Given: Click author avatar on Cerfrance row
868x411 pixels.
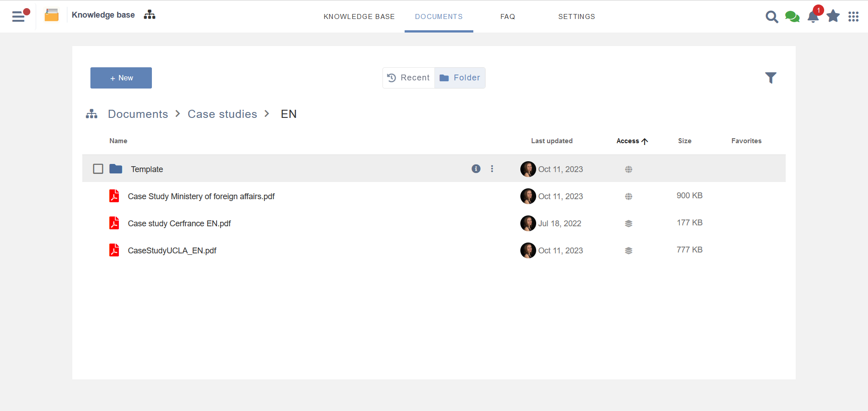Looking at the screenshot, I should pos(528,223).
